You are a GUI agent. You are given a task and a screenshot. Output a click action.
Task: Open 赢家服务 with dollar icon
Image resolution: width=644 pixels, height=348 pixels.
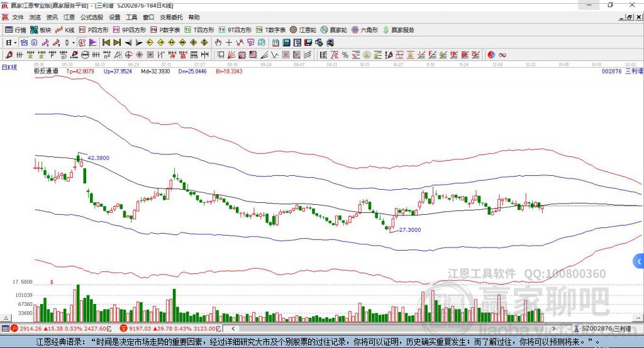399,30
